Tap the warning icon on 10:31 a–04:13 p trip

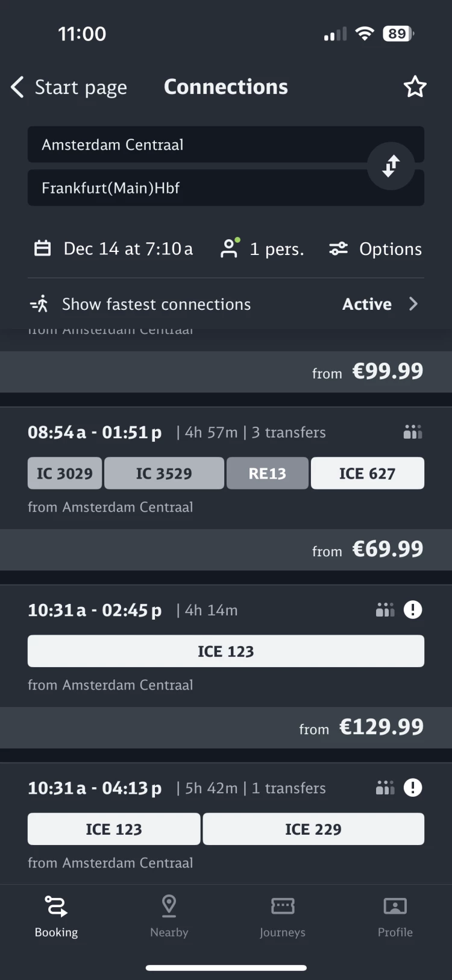point(413,788)
